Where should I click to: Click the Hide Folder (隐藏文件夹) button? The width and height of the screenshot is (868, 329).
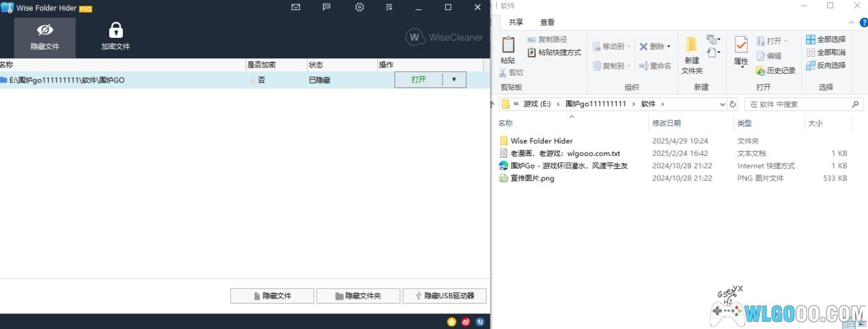[x=358, y=296]
